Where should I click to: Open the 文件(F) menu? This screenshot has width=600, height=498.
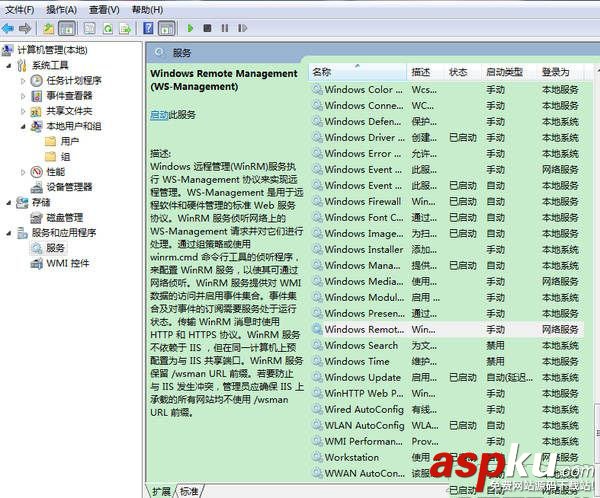tap(20, 9)
